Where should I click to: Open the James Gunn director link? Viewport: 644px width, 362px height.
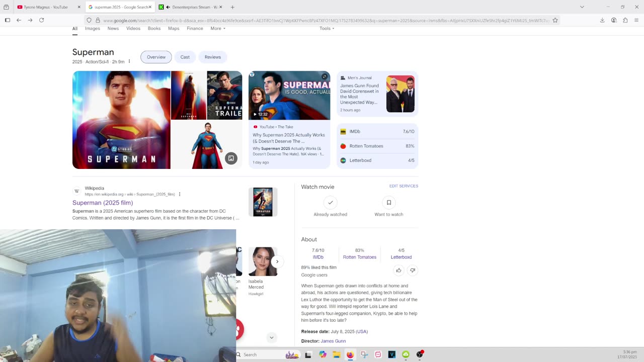point(333,341)
